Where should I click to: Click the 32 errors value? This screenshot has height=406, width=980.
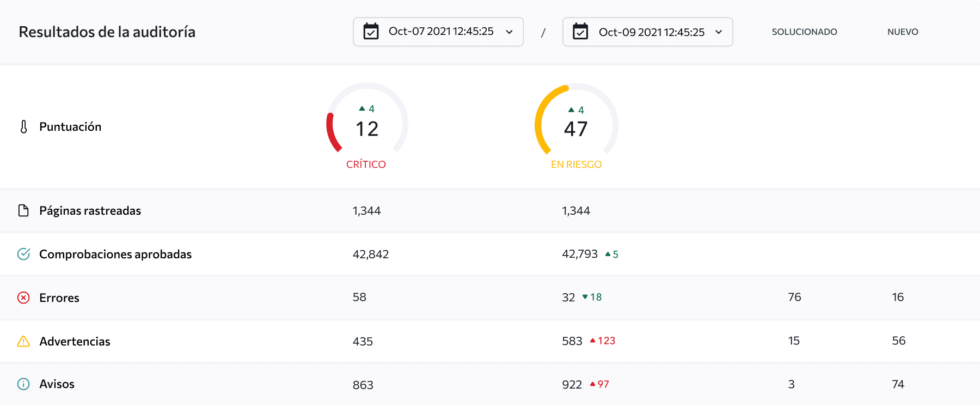568,297
